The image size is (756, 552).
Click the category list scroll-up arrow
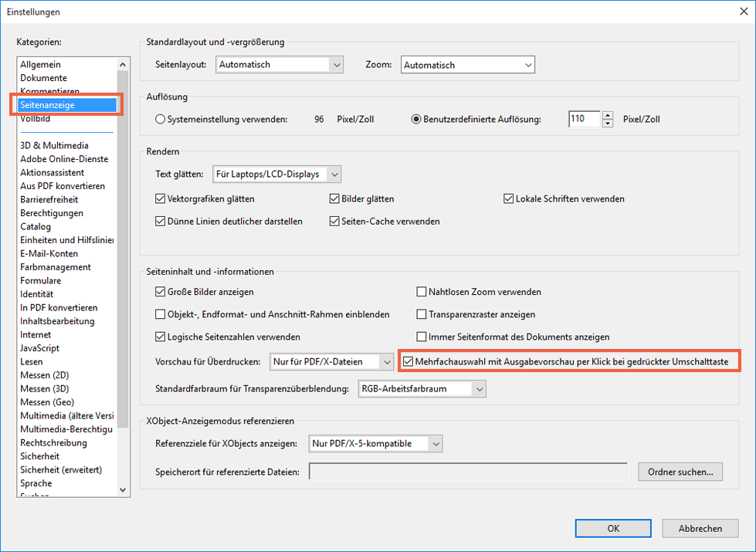(123, 64)
